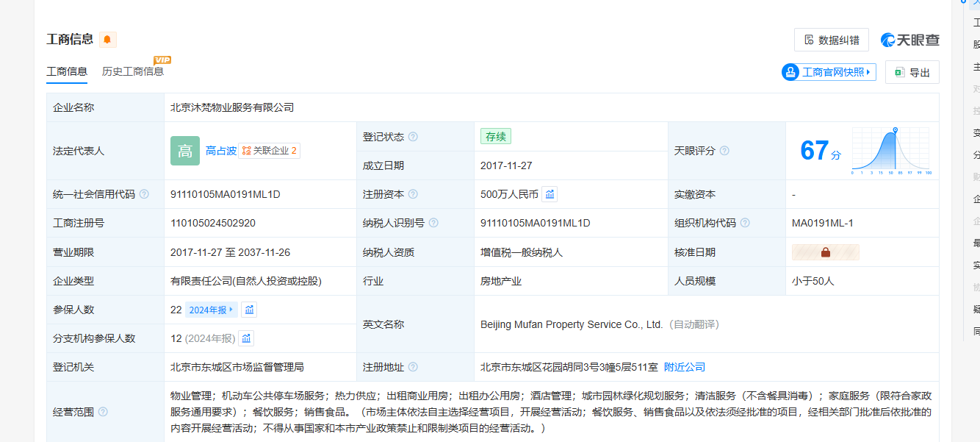Click company name 北京沐梵物业服务有限公司
The image size is (980, 442).
pyautogui.click(x=232, y=107)
